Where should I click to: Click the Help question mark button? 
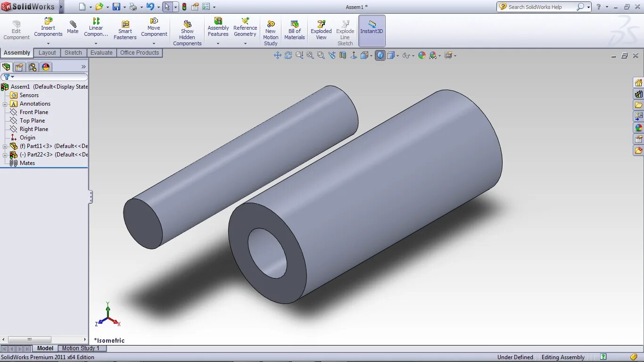(x=598, y=7)
